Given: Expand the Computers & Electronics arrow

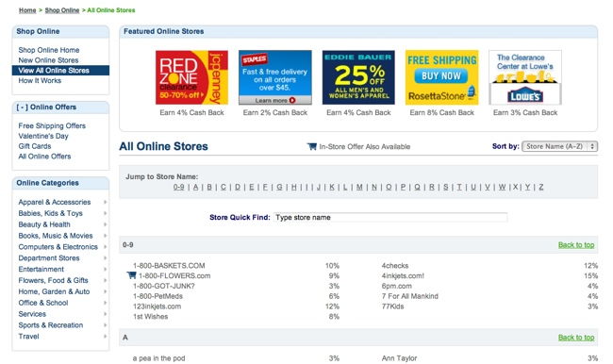Looking at the screenshot, I should pos(106,247).
